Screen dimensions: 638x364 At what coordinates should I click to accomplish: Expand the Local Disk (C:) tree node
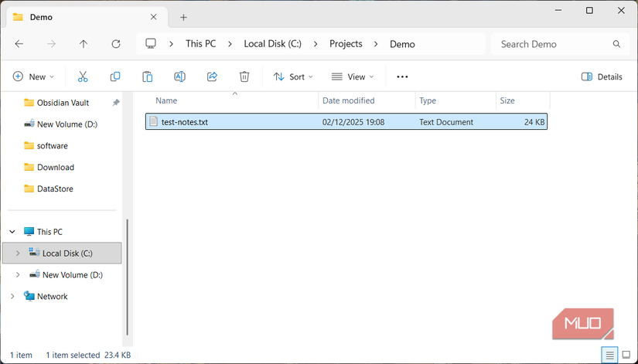18,253
